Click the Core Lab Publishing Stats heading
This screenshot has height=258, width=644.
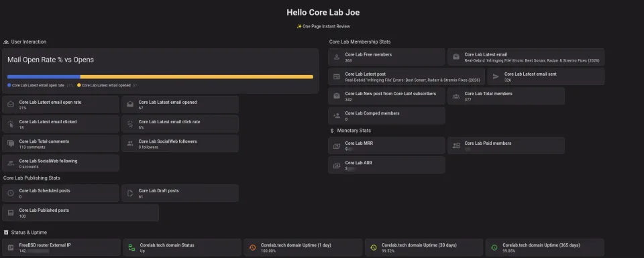tap(32, 178)
